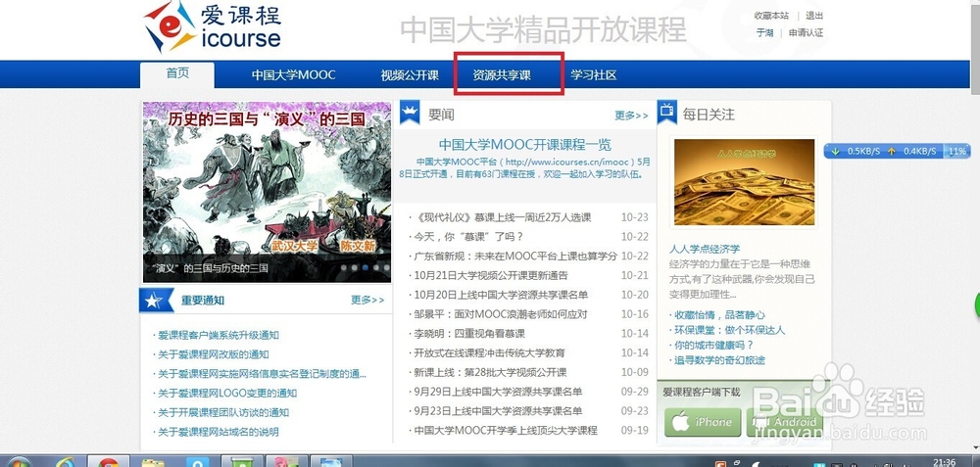Open 今天，你"慕课"了吗？ news
This screenshot has width=980, height=467.
click(468, 237)
